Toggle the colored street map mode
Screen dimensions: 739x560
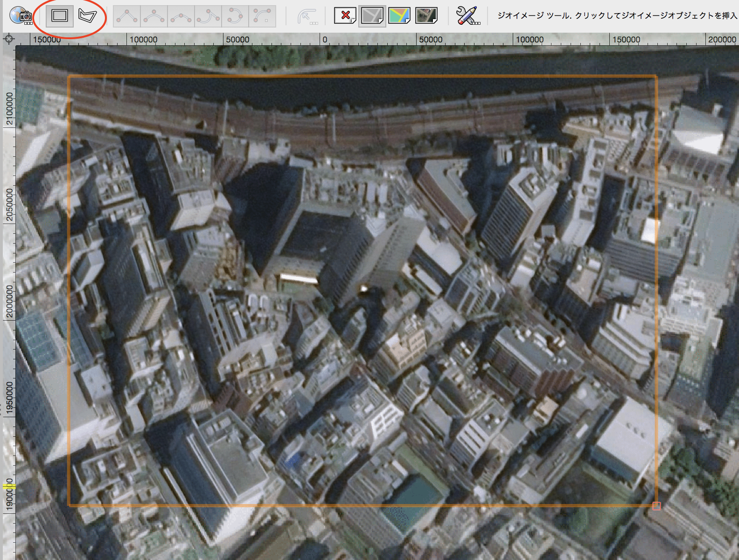click(399, 16)
